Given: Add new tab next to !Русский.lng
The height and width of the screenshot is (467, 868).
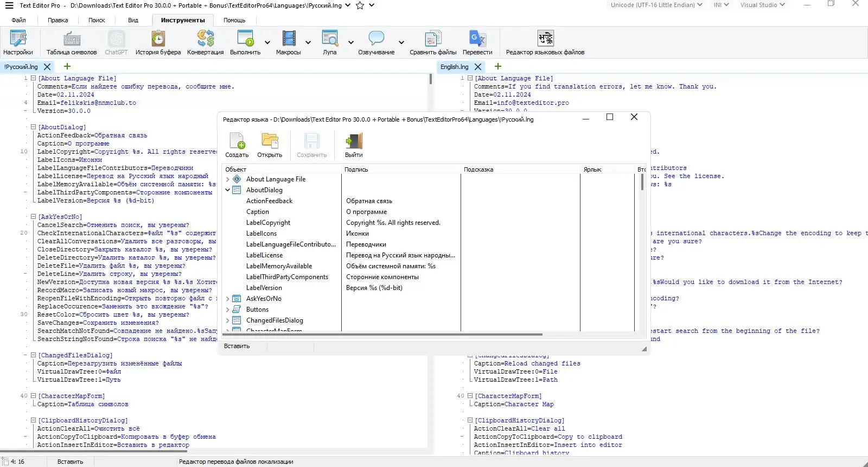Looking at the screenshot, I should (x=67, y=66).
